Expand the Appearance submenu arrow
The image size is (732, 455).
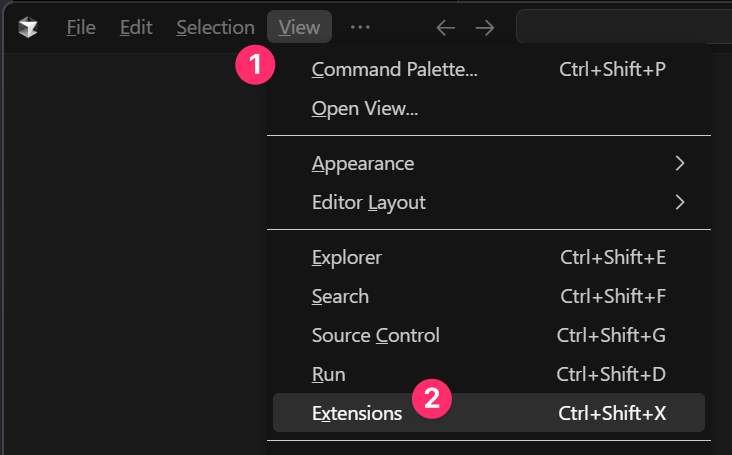pos(680,163)
